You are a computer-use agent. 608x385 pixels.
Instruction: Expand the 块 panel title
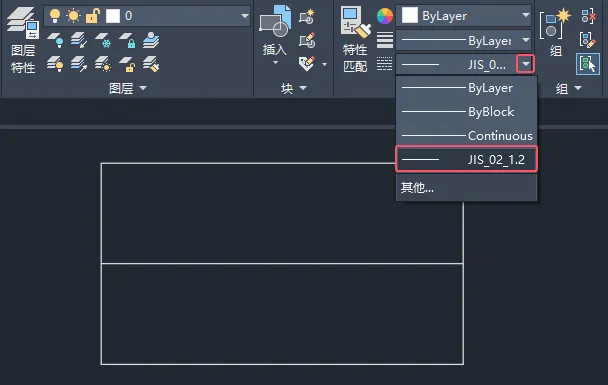pos(294,88)
